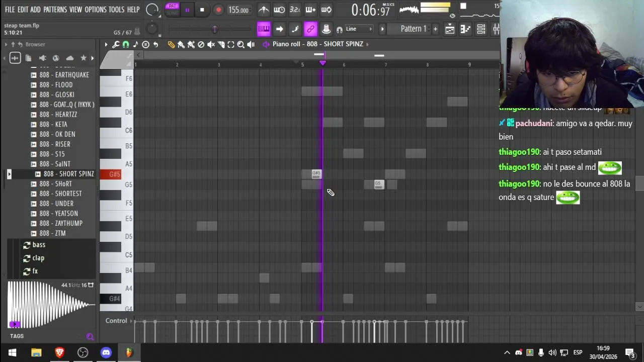The image size is (644, 362).
Task: Click the browser files tab icon
Action: point(29,58)
